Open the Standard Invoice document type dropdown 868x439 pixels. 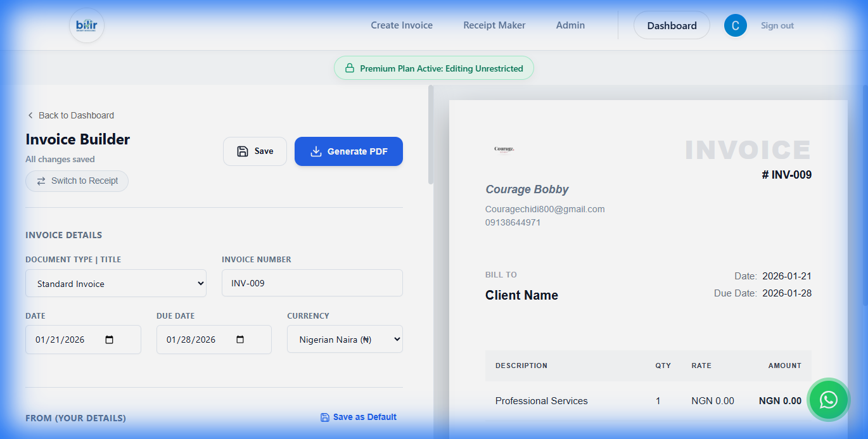(116, 283)
